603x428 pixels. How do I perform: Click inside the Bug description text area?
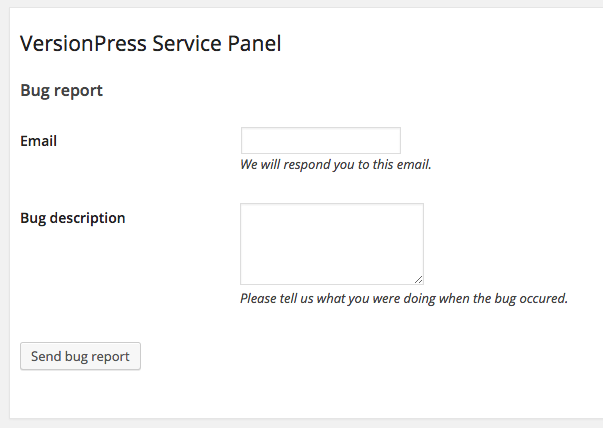point(331,244)
